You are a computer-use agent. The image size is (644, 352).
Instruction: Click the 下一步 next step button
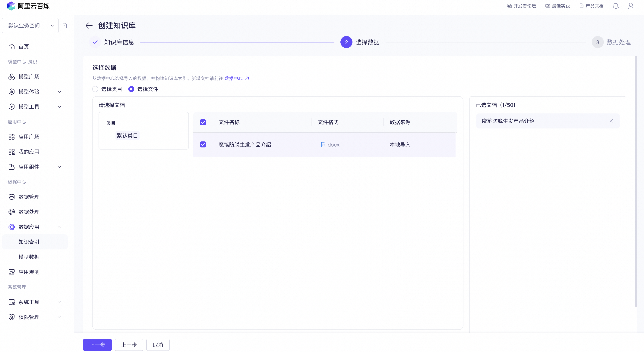[x=97, y=345]
